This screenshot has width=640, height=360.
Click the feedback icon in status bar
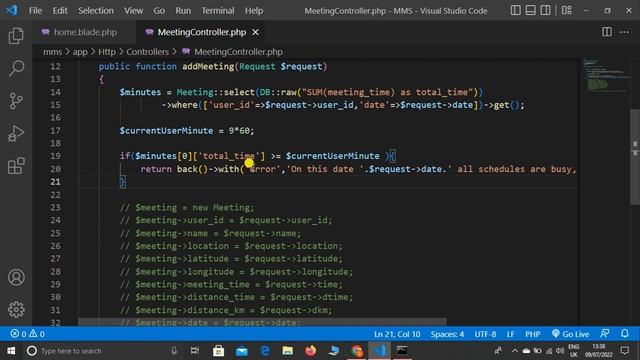click(x=605, y=334)
